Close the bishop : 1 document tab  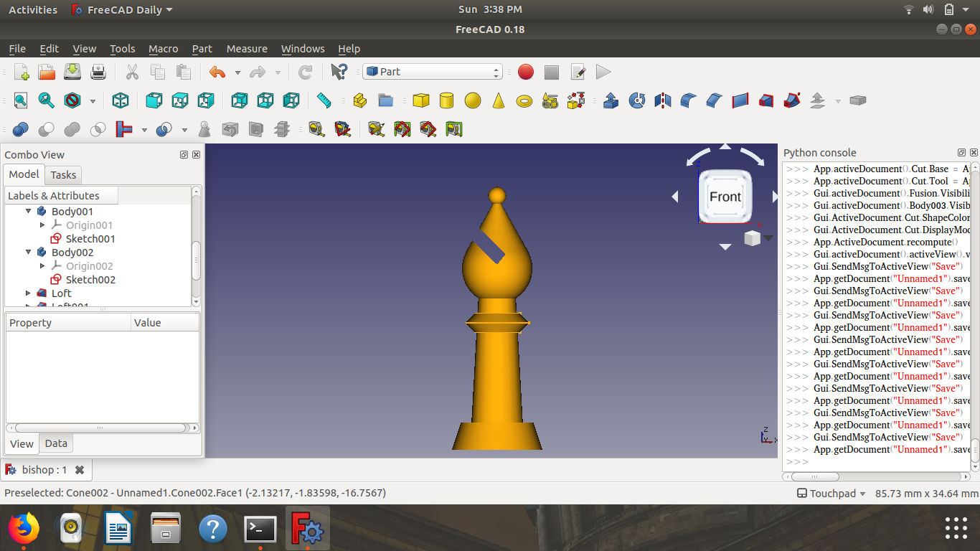point(80,470)
